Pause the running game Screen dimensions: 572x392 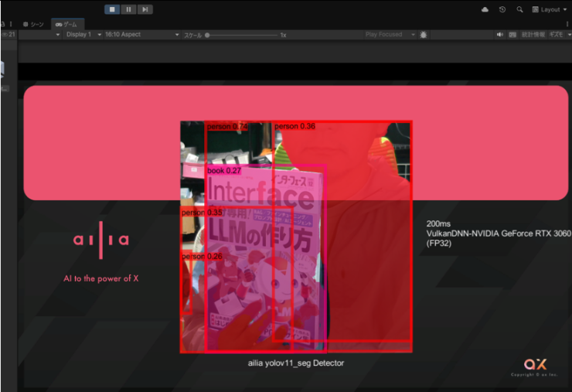tap(128, 9)
